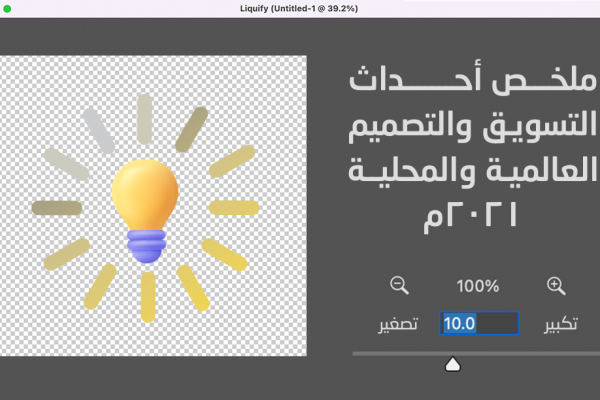Click the white slider thumb handle
The height and width of the screenshot is (400, 600).
click(452, 364)
